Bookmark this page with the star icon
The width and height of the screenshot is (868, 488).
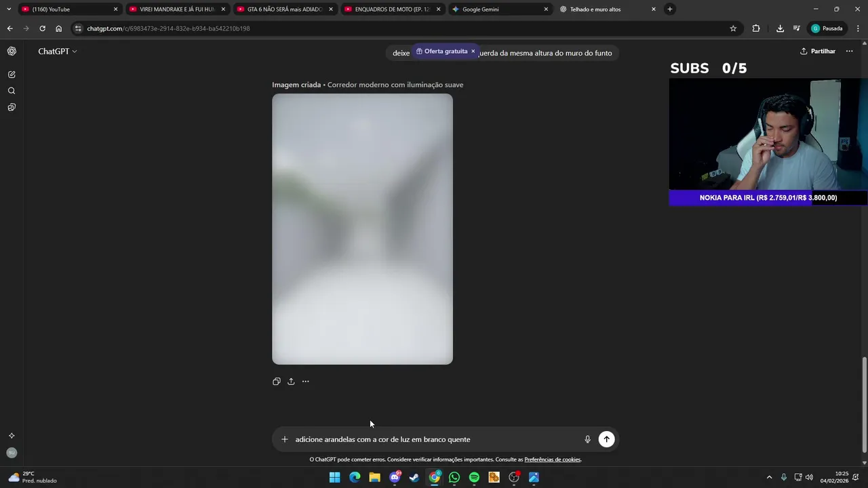click(733, 28)
